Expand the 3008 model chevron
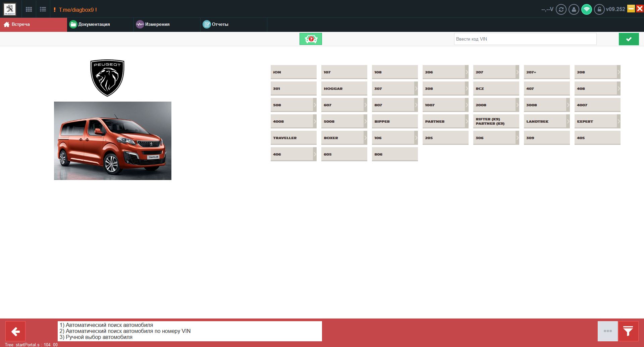Viewport: 644px width, 347px height. click(x=568, y=105)
